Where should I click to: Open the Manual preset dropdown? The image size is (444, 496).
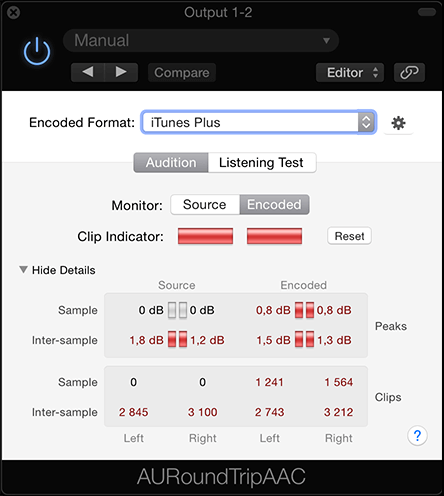[x=201, y=40]
